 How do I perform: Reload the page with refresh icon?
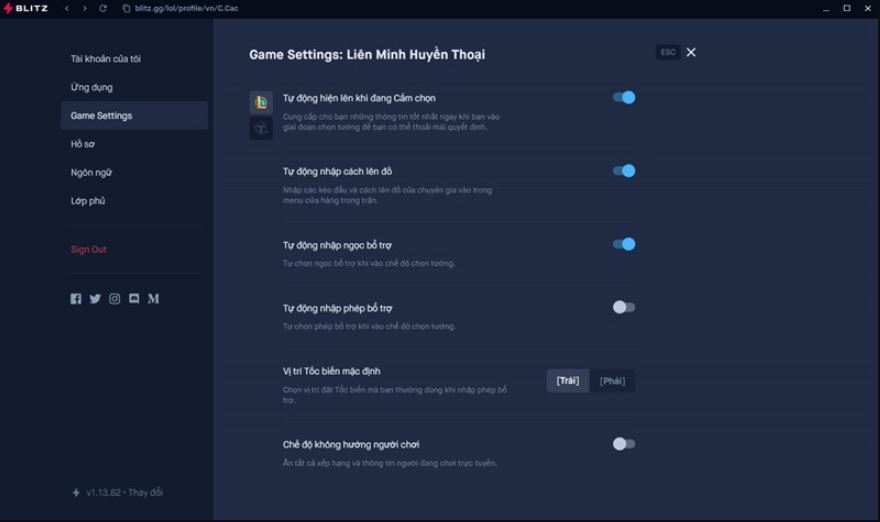tap(103, 8)
